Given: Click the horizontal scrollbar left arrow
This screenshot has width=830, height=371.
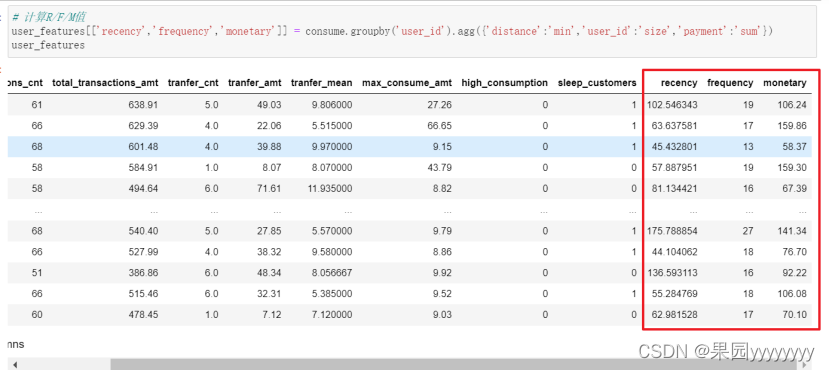Looking at the screenshot, I should click(15, 365).
